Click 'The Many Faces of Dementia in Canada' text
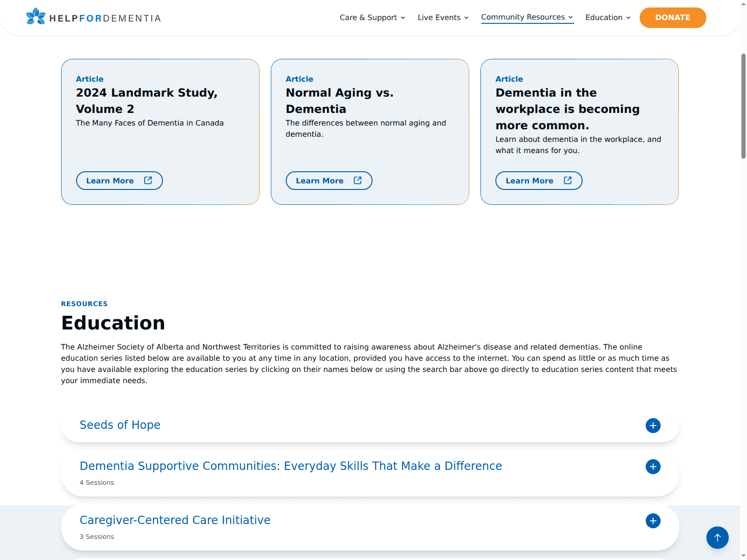The width and height of the screenshot is (747, 560). (150, 123)
